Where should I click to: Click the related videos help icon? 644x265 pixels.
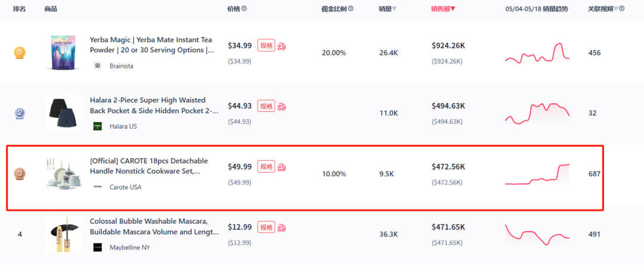click(x=622, y=9)
